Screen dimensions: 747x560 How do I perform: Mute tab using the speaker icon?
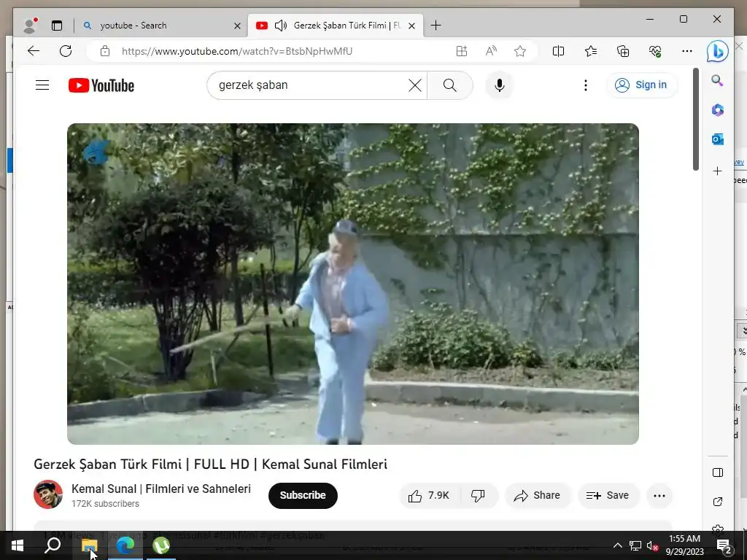tap(281, 26)
